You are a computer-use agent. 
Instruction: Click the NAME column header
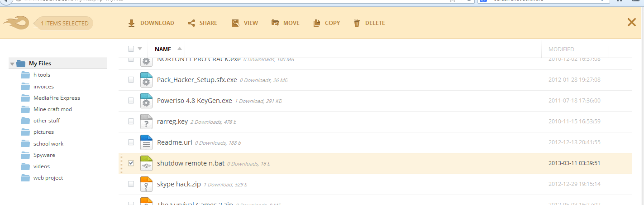tap(163, 49)
